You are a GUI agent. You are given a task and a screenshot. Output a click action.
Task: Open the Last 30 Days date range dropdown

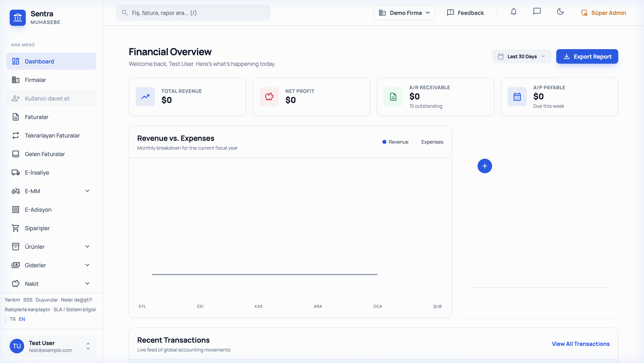tap(521, 56)
